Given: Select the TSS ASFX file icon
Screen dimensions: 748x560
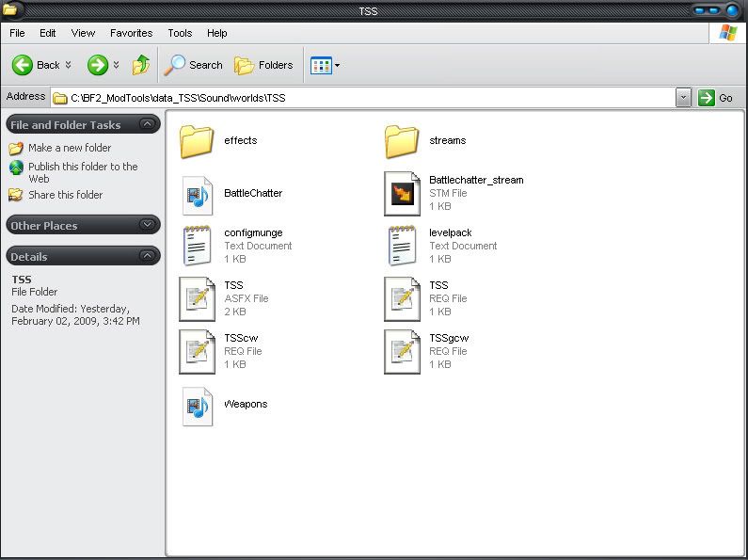Looking at the screenshot, I should click(x=197, y=299).
